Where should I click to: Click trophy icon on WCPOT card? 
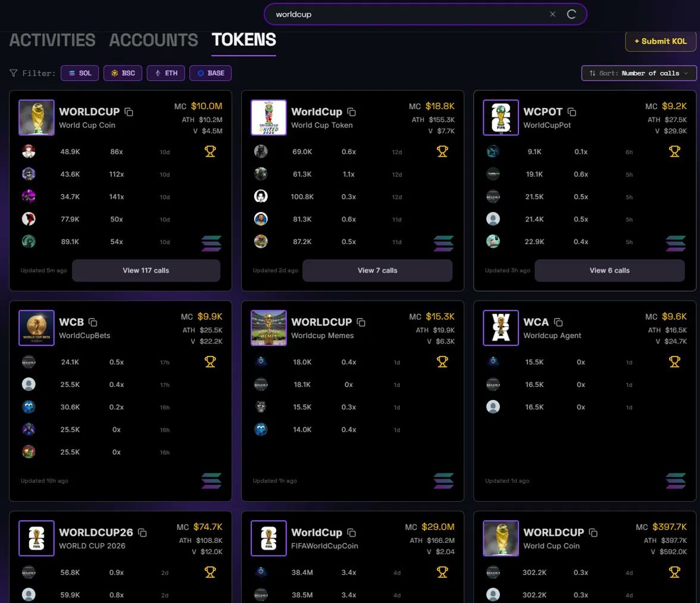pos(674,151)
